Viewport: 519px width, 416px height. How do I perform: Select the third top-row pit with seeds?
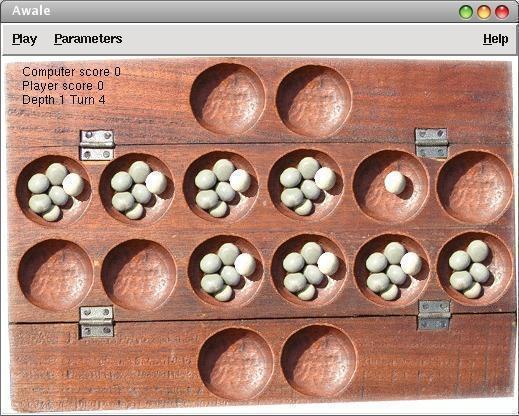tap(221, 187)
